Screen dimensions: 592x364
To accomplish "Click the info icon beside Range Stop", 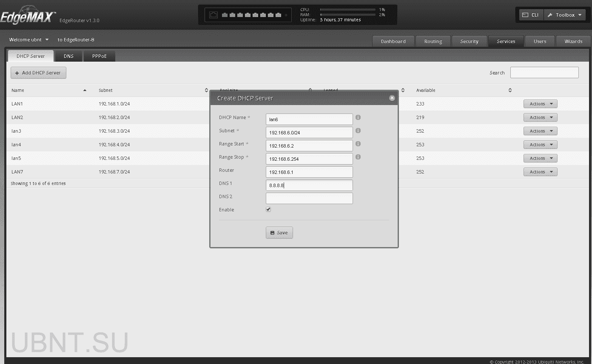I will click(358, 157).
